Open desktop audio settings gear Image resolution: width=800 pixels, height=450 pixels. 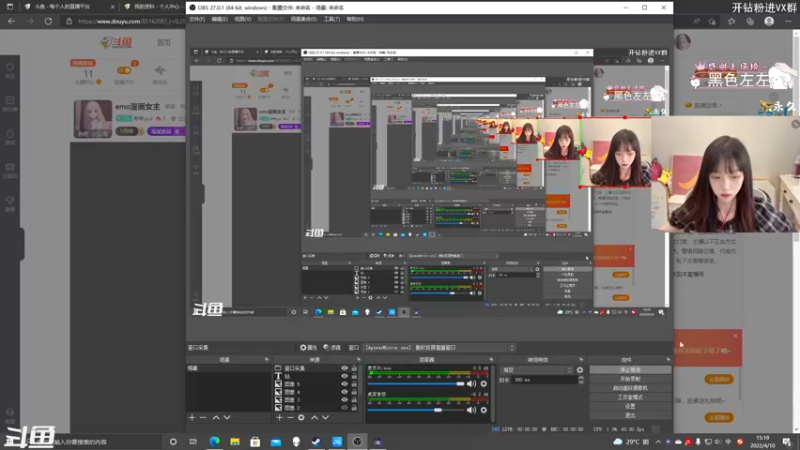[x=484, y=410]
